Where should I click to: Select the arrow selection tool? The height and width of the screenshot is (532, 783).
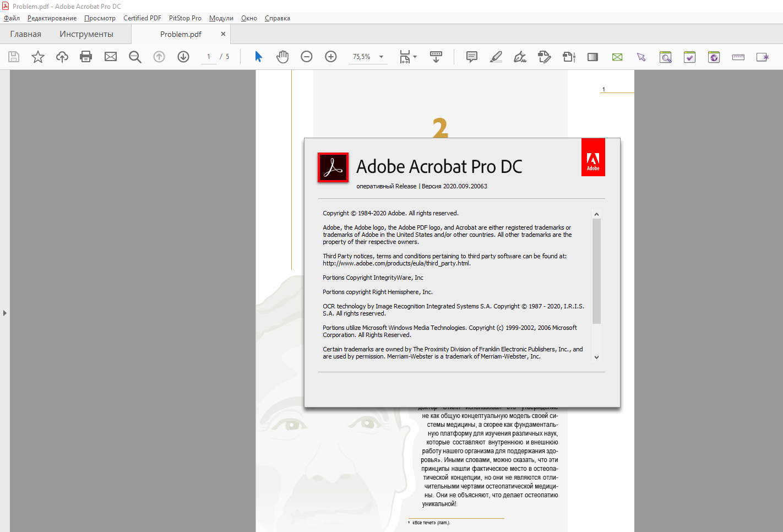coord(258,57)
